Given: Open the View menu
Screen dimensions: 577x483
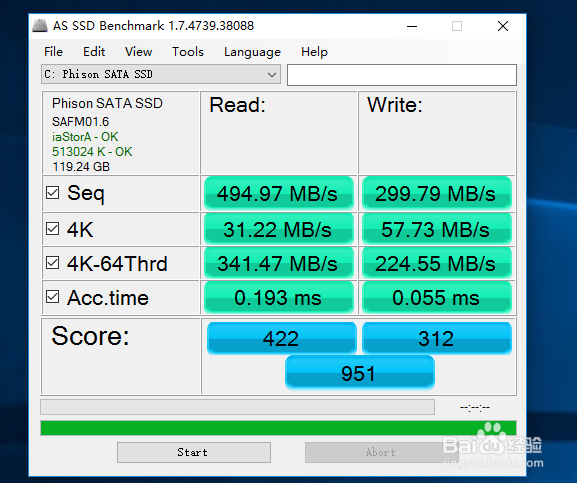Looking at the screenshot, I should tap(138, 52).
